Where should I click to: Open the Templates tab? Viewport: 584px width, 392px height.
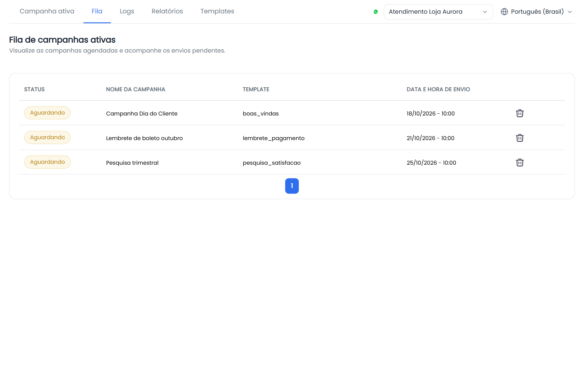point(217,12)
